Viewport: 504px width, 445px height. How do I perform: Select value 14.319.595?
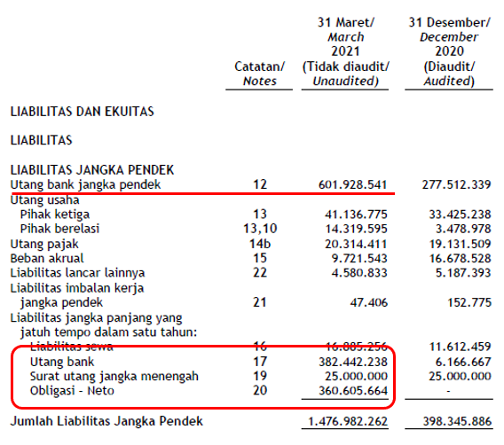point(356,229)
